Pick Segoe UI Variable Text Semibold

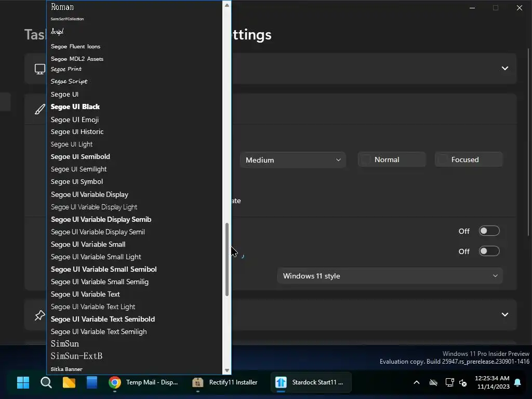click(x=135, y=320)
